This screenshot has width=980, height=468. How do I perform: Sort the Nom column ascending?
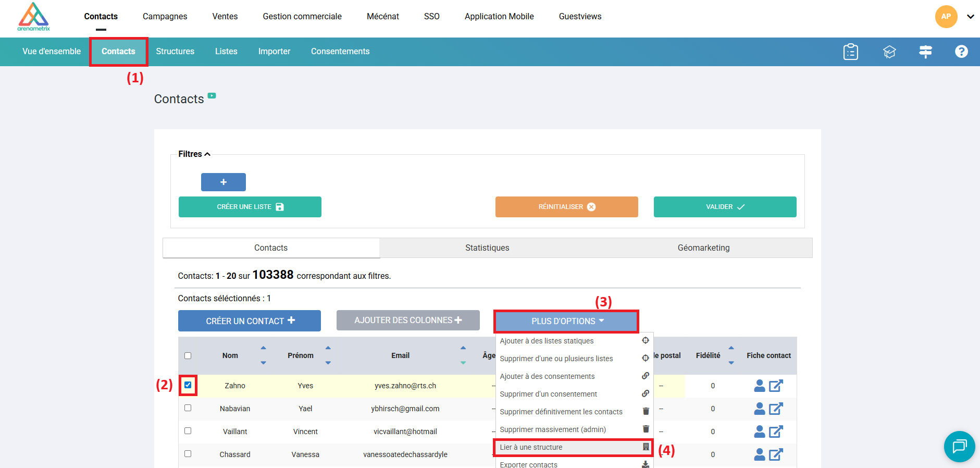pyautogui.click(x=263, y=348)
